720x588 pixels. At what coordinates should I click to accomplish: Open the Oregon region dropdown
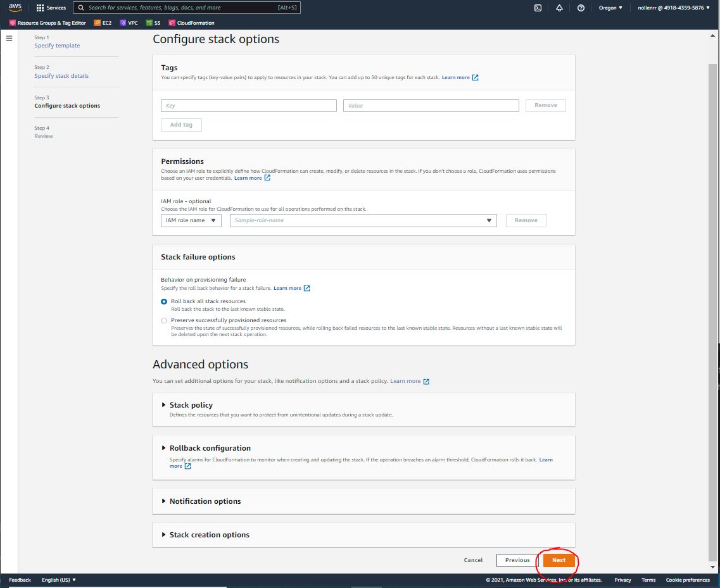pos(610,8)
